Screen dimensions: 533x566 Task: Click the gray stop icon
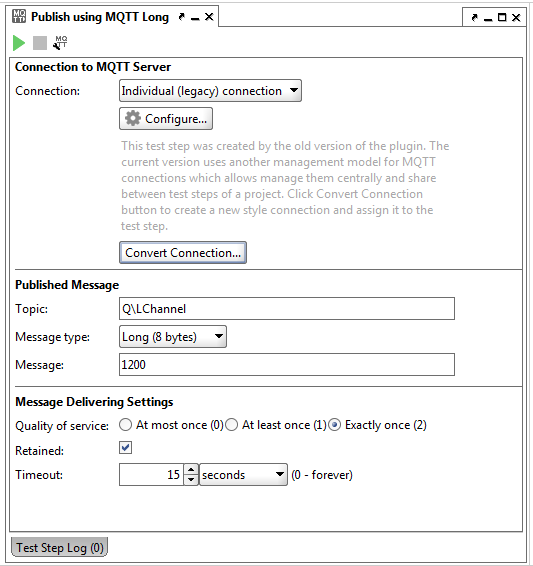click(40, 43)
